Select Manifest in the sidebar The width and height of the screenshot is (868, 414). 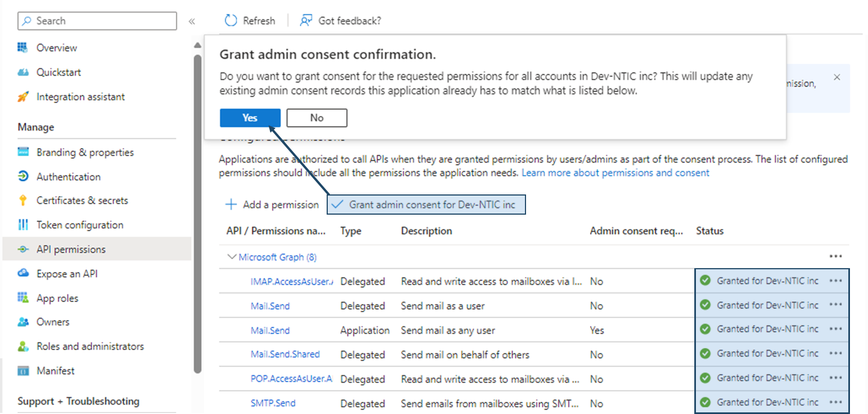55,370
